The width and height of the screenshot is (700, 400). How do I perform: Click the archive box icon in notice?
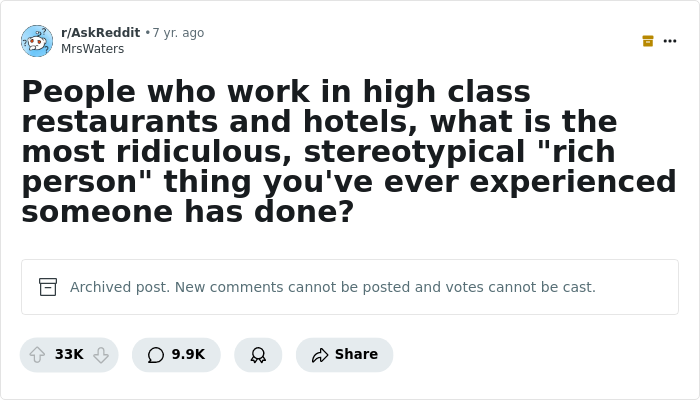click(x=48, y=287)
